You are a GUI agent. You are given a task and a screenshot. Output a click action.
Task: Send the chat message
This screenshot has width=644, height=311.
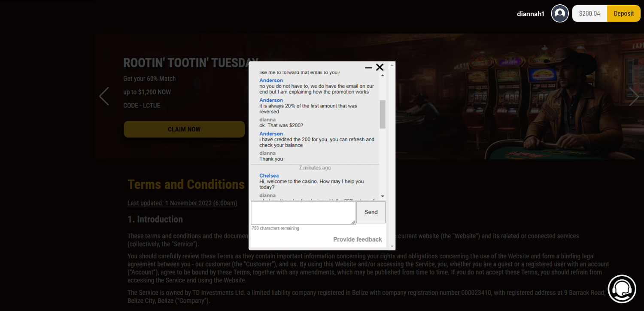pyautogui.click(x=371, y=212)
